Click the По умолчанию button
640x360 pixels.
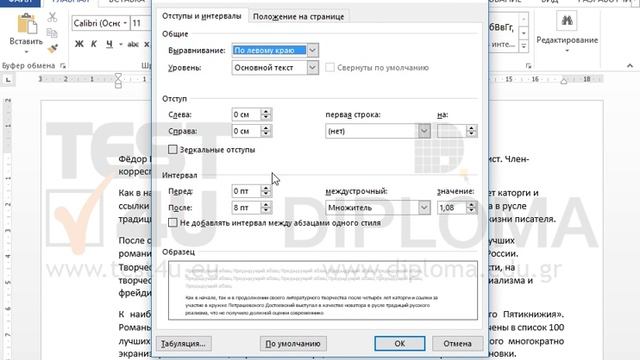tap(293, 344)
